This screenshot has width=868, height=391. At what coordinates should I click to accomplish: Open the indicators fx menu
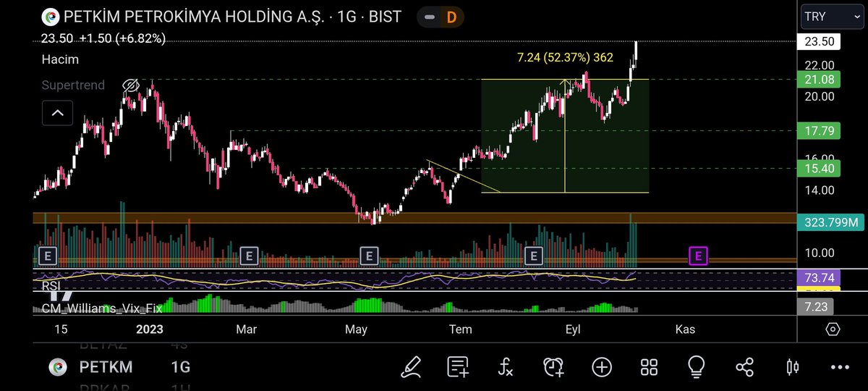coord(506,366)
